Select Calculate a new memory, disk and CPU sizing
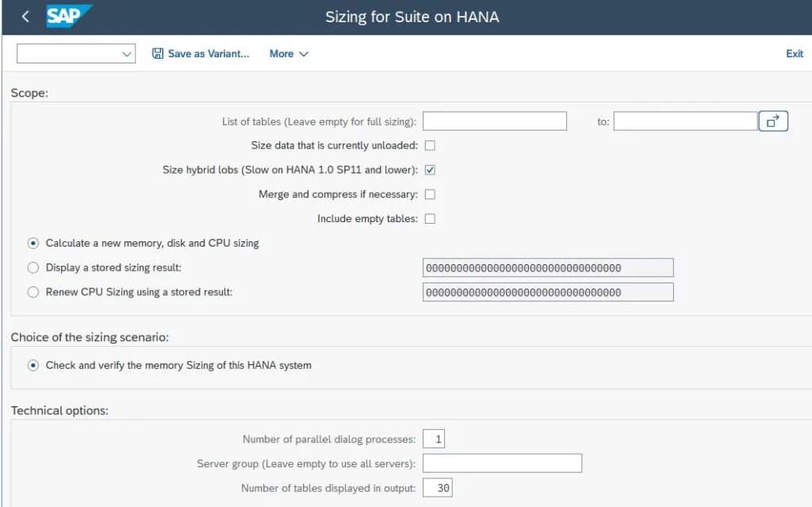Screen dimensions: 812x507 33,243
